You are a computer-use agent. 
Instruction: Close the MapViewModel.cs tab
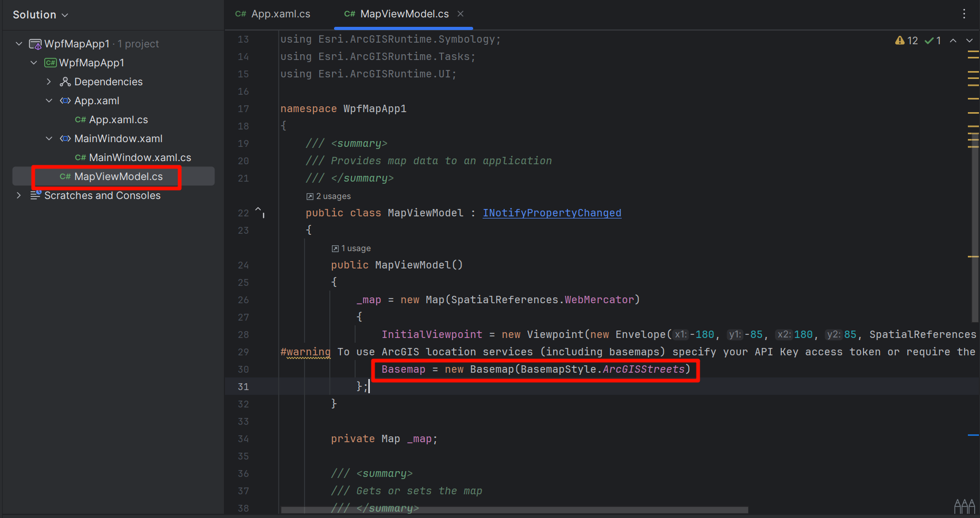click(460, 14)
